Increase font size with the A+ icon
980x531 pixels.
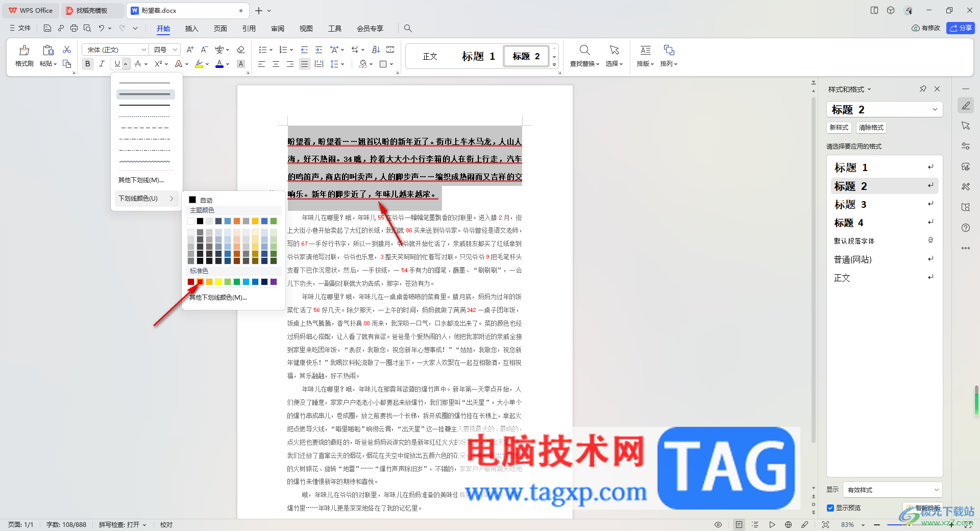tap(190, 50)
